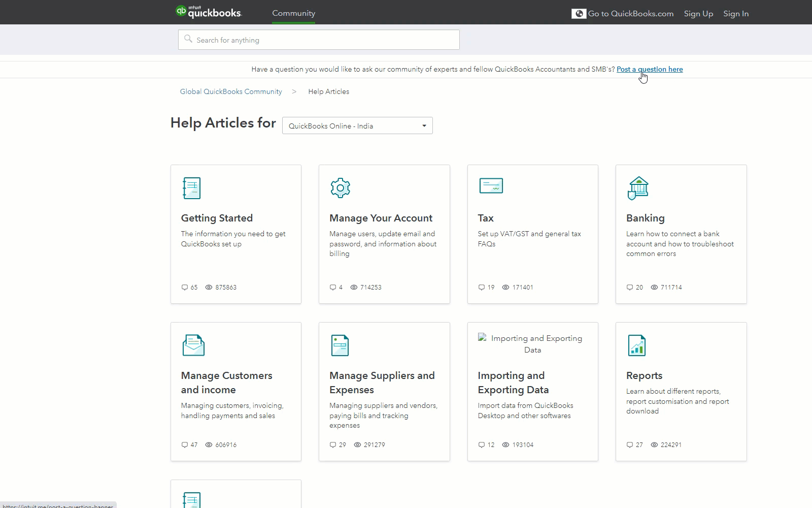The width and height of the screenshot is (812, 508).
Task: Open the Tax category title
Action: click(486, 218)
